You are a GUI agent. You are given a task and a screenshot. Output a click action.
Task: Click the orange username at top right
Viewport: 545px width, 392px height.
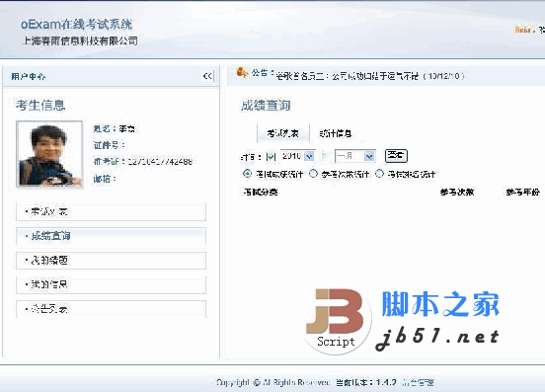point(522,30)
